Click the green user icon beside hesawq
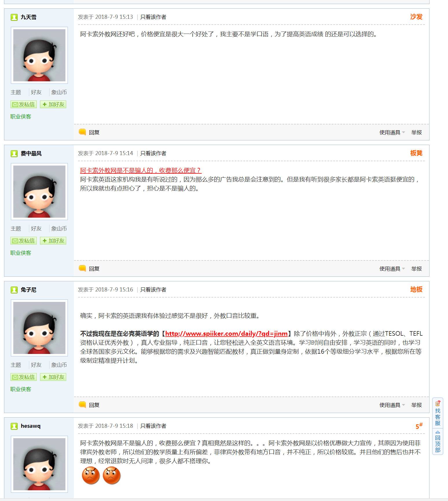 coord(14,426)
